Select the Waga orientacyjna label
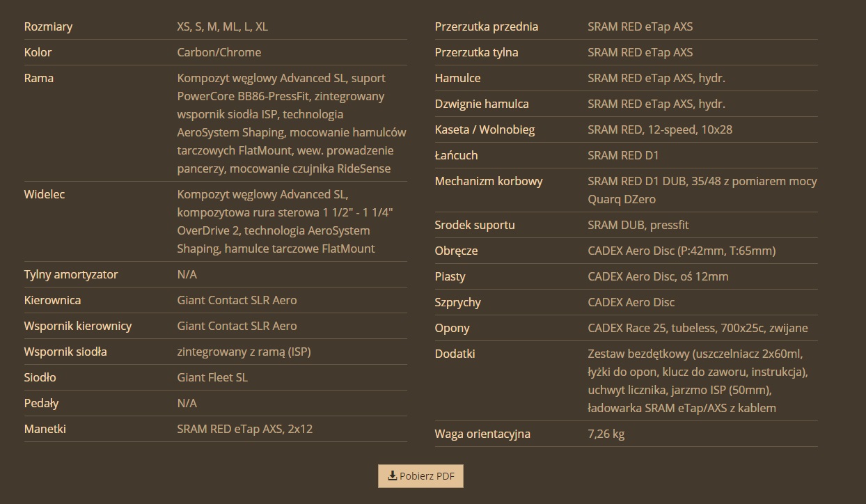Screen dimensions: 866x504 (483, 434)
